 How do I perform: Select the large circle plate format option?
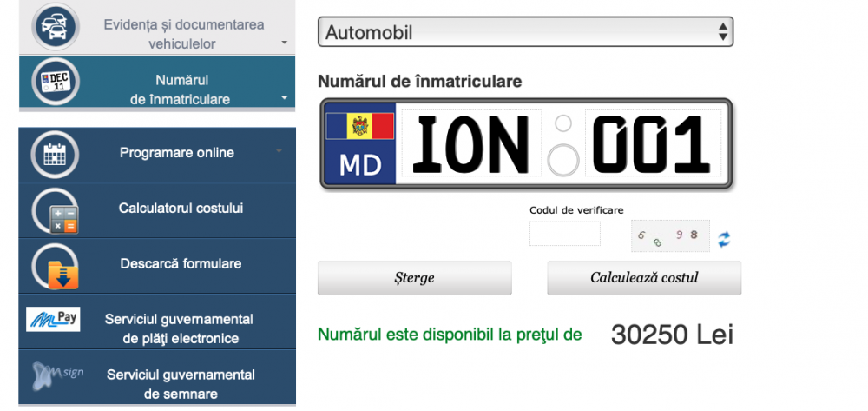(x=564, y=159)
